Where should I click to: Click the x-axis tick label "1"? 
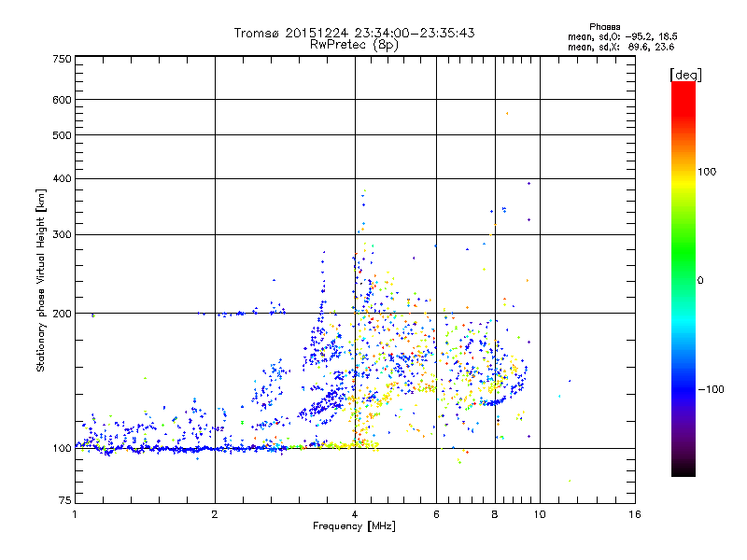tap(75, 514)
